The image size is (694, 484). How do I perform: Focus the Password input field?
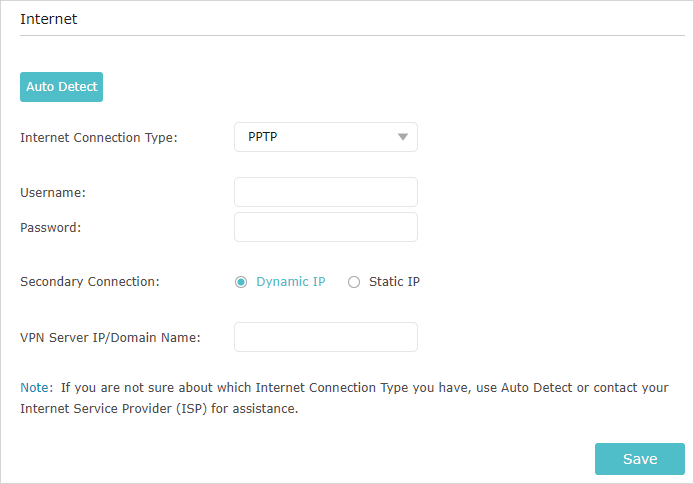point(326,227)
